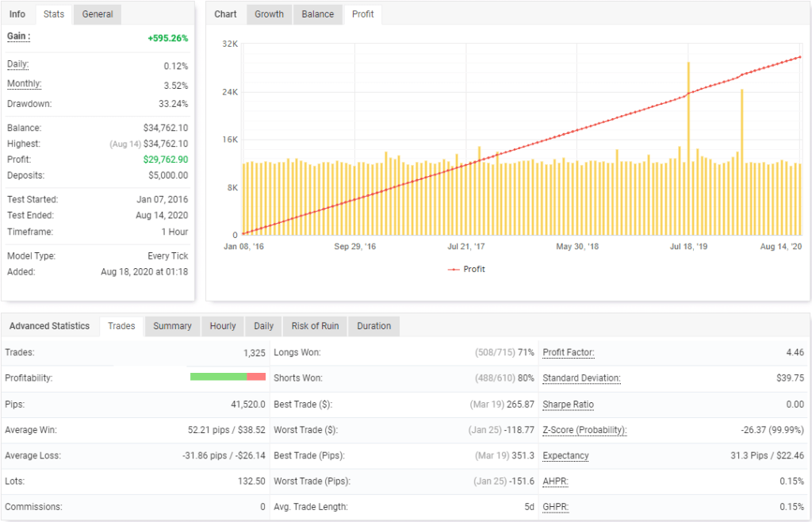Open the Risk of Ruin tab
Viewport: 812px width, 522px height.
pyautogui.click(x=314, y=325)
